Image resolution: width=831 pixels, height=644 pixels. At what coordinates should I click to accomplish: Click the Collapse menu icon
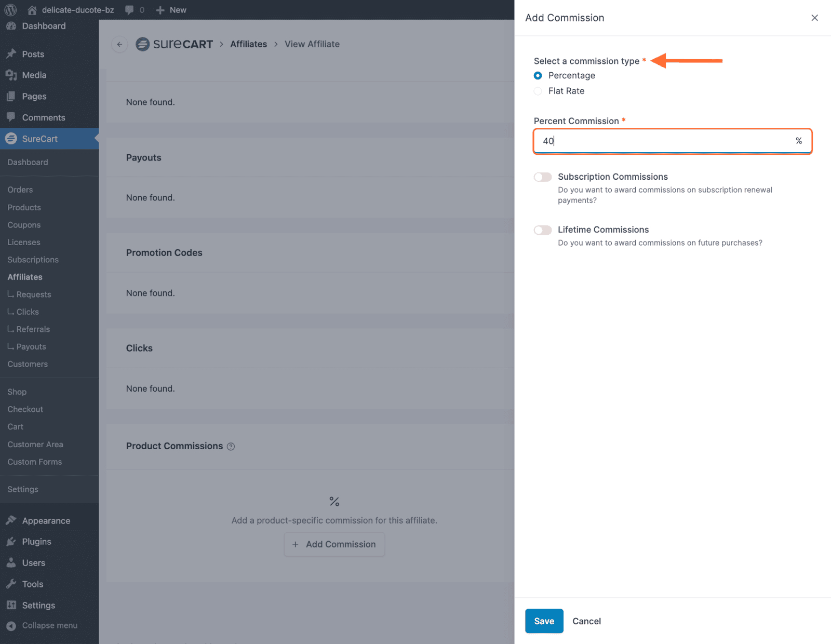(11, 626)
